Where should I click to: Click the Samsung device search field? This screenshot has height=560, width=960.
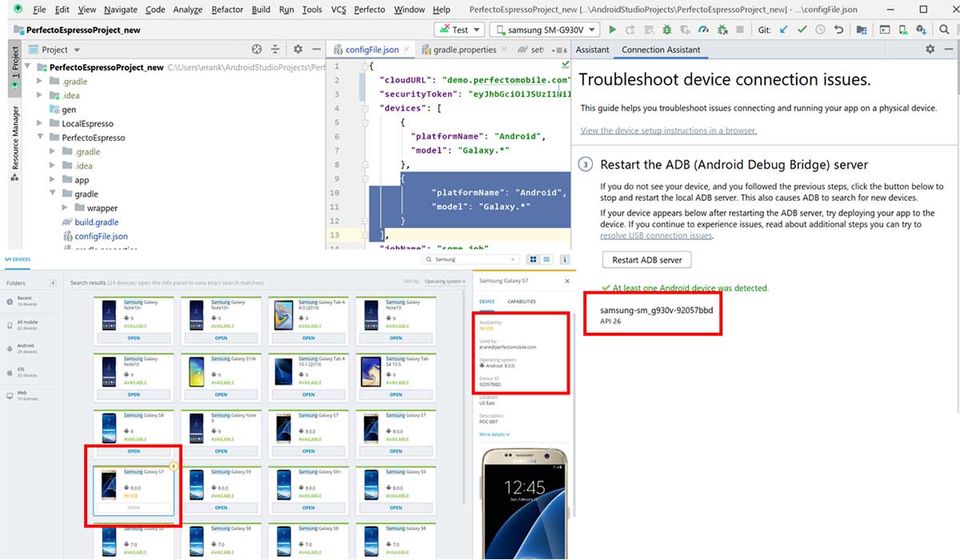point(472,259)
